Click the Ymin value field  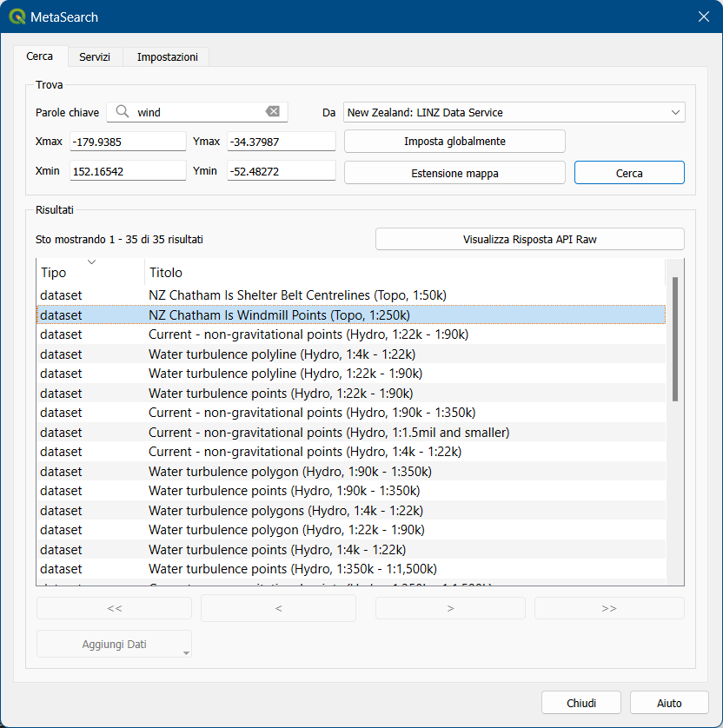[x=281, y=171]
